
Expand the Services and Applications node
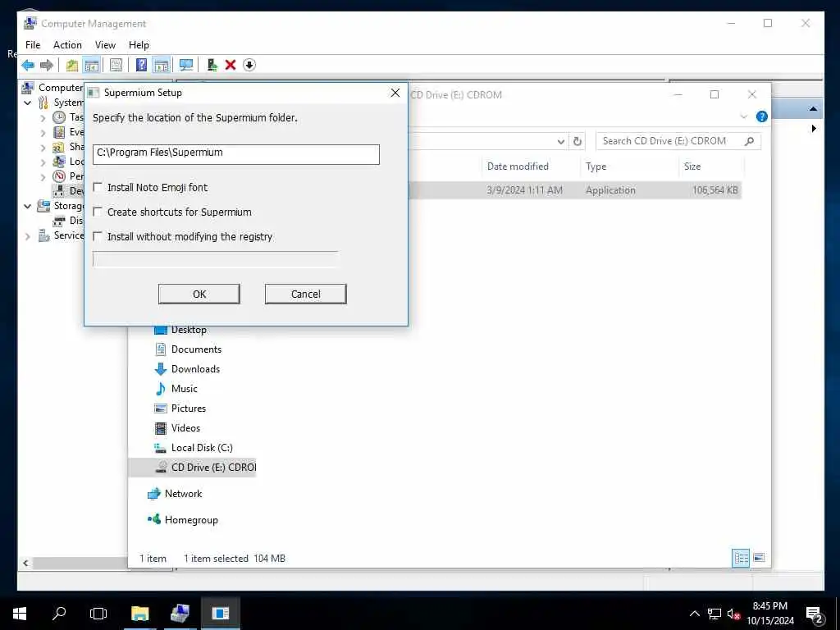tap(27, 235)
